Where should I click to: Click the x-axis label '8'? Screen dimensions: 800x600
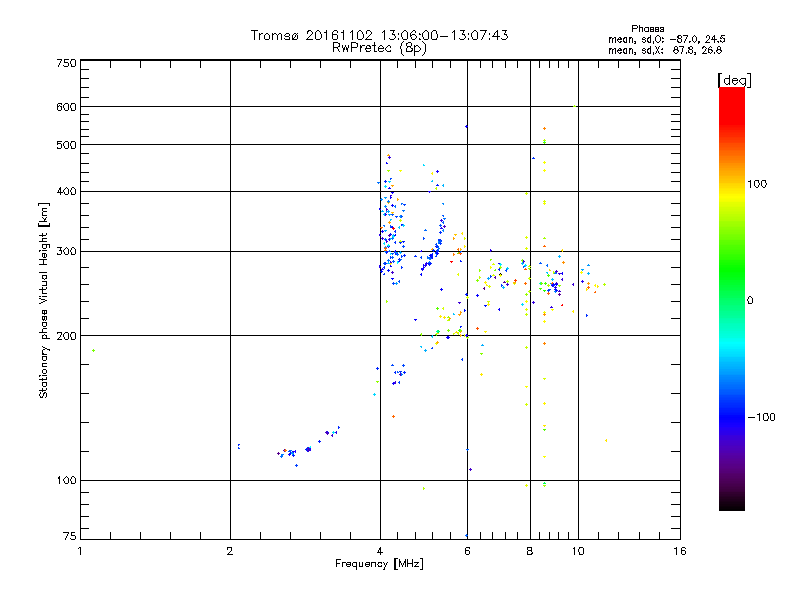pyautogui.click(x=530, y=551)
